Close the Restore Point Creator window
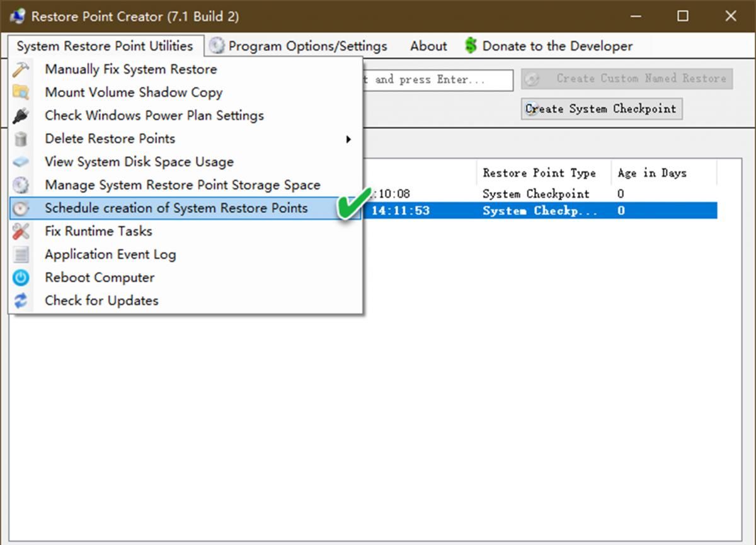The width and height of the screenshot is (756, 545). [x=731, y=16]
